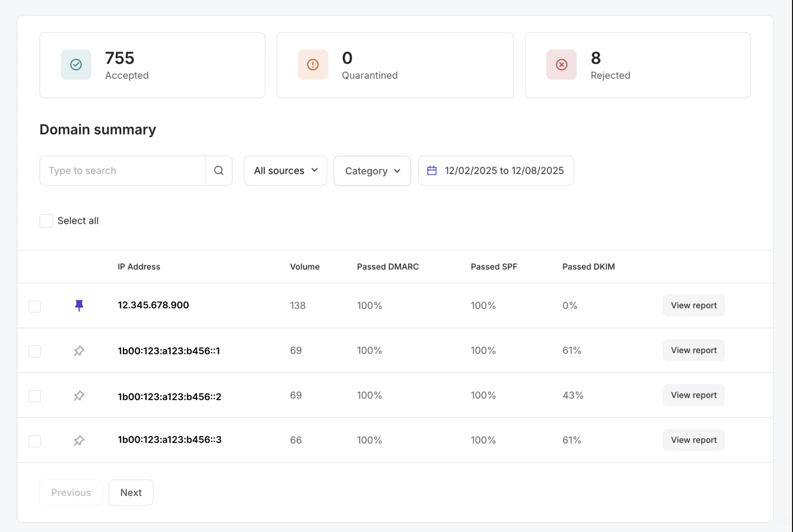Screen dimensions: 793x532
Task: Go to the Next page
Action: point(131,492)
